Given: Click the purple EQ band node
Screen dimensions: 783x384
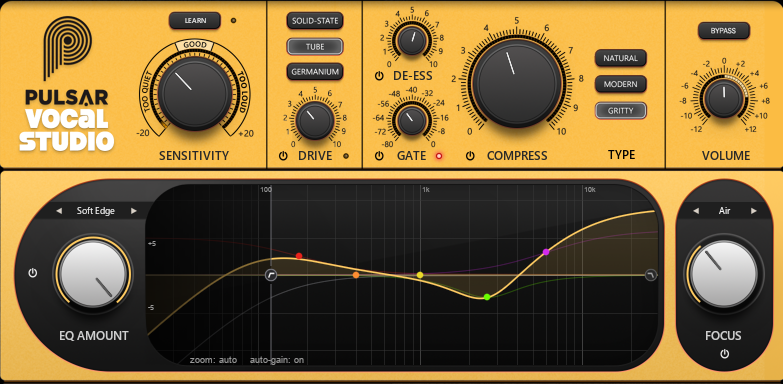Looking at the screenshot, I should (546, 252).
